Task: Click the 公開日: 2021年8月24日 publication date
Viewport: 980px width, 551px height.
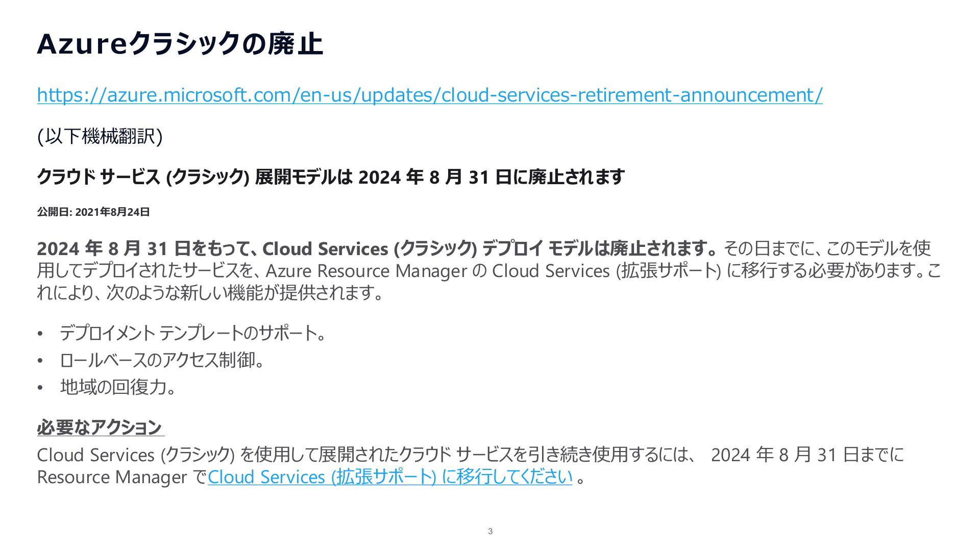Action: click(93, 212)
